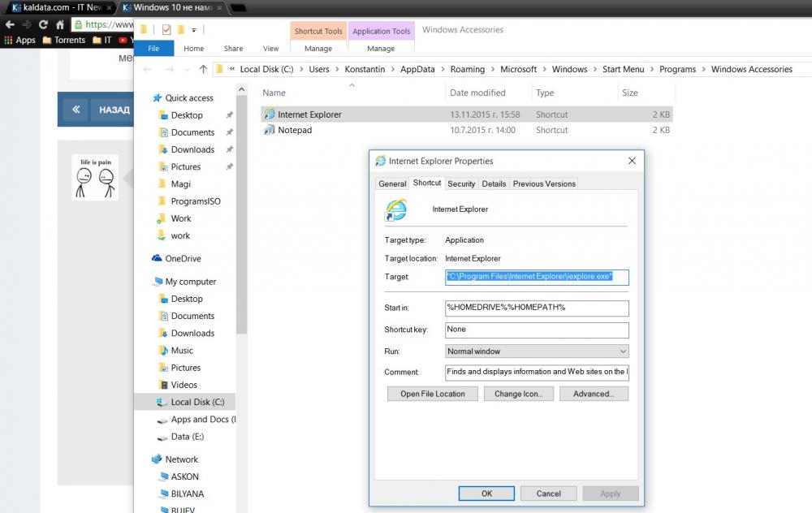The width and height of the screenshot is (812, 513).
Task: Click the Videos folder icon
Action: pyautogui.click(x=163, y=385)
